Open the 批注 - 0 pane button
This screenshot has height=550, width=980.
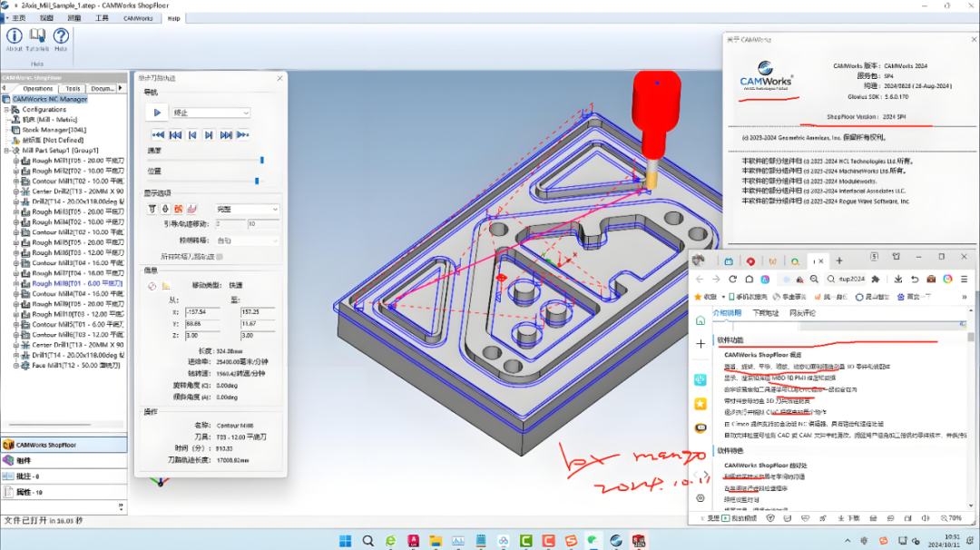(64, 476)
